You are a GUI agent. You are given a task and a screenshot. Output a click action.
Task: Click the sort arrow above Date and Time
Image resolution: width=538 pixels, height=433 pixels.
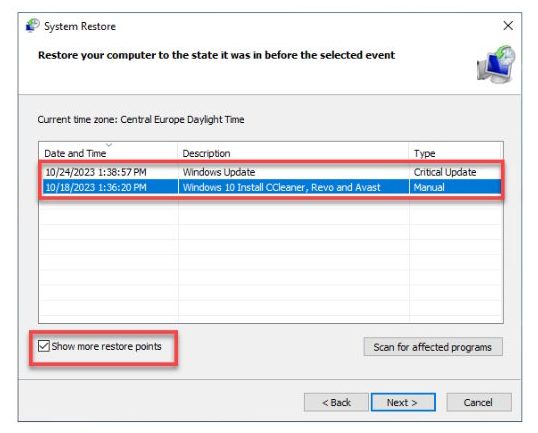click(x=109, y=145)
